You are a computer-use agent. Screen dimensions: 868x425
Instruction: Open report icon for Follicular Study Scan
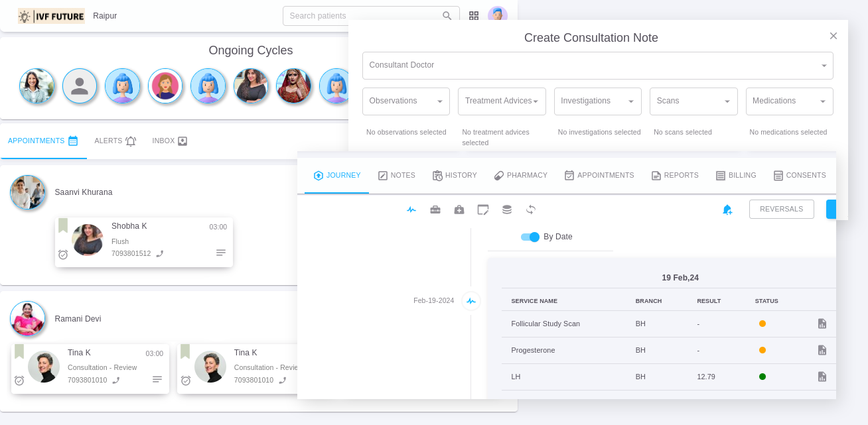pyautogui.click(x=822, y=324)
